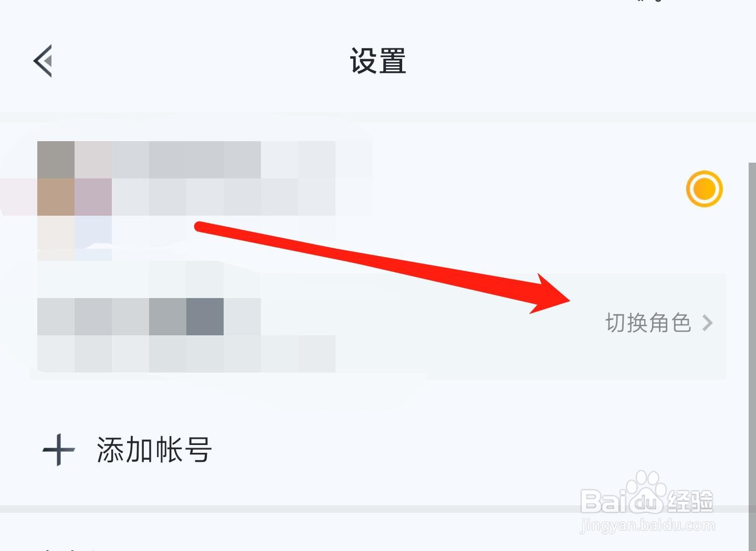
Task: Expand the chevron beside 切换角色
Action: (x=708, y=323)
